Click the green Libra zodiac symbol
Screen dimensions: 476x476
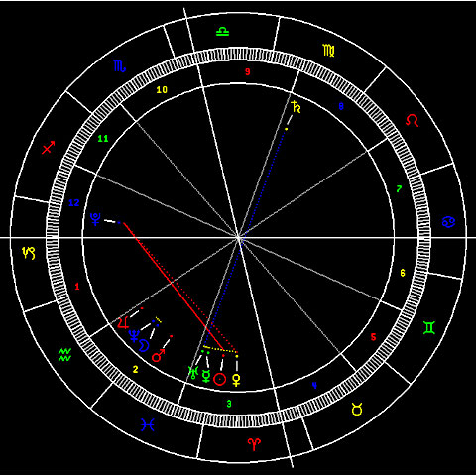click(222, 32)
